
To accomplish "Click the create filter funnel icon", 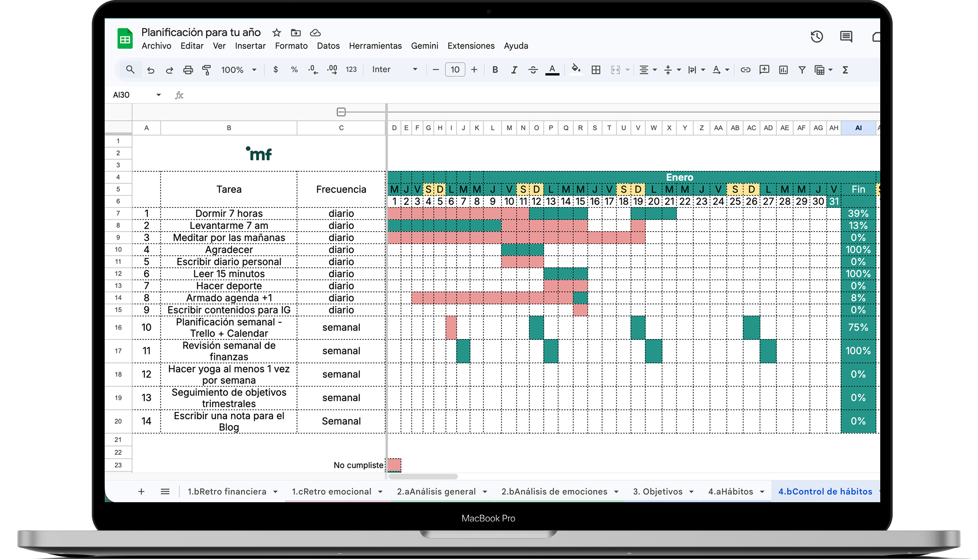I will point(802,70).
